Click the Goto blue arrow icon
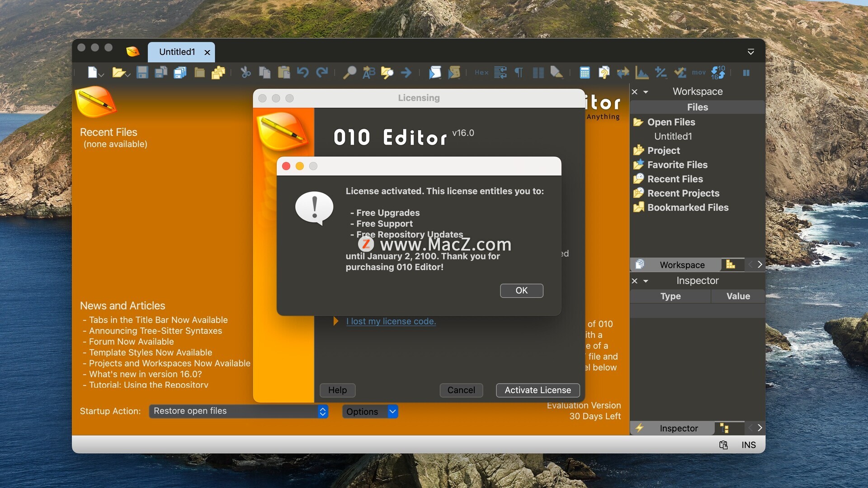This screenshot has height=488, width=868. 406,72
